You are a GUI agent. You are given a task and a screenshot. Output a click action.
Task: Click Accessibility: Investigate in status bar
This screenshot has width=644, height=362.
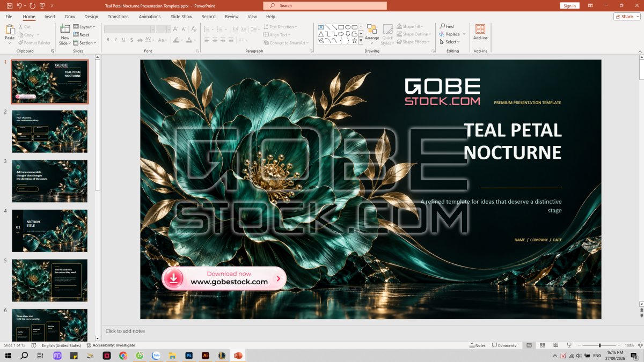111,345
